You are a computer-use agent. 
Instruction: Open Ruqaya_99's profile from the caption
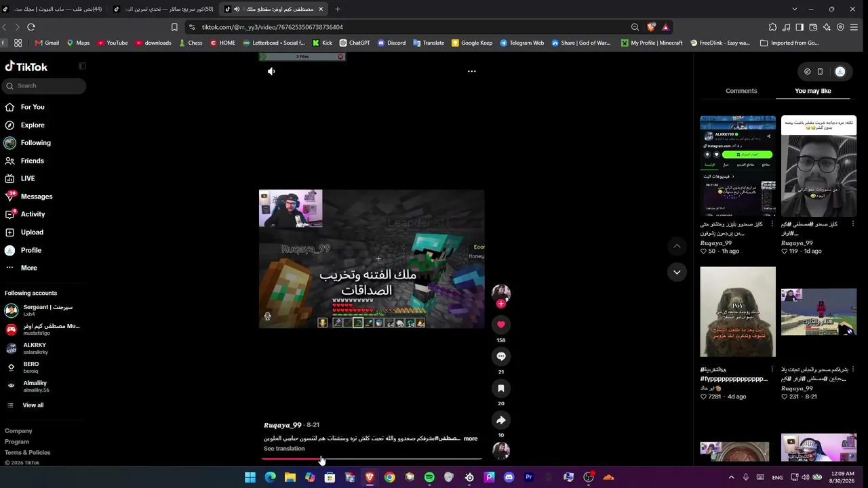(282, 425)
